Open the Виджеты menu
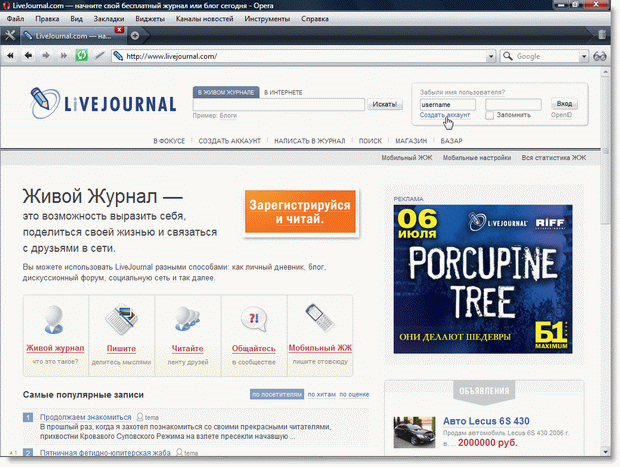 [150, 19]
